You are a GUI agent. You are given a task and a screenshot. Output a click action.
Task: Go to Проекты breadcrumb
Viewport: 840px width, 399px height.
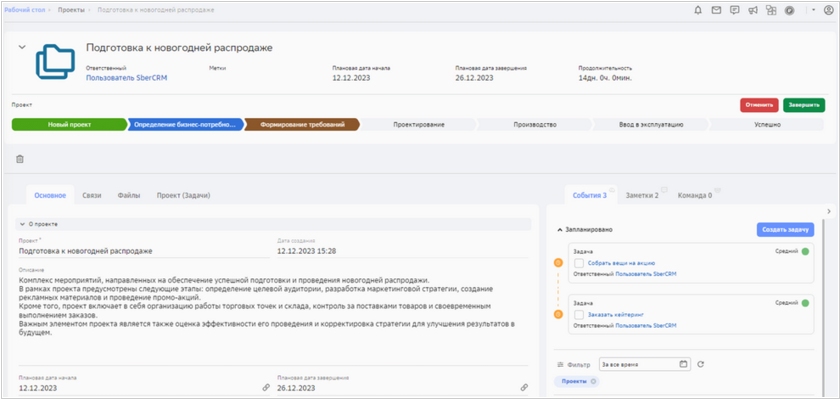[x=71, y=10]
